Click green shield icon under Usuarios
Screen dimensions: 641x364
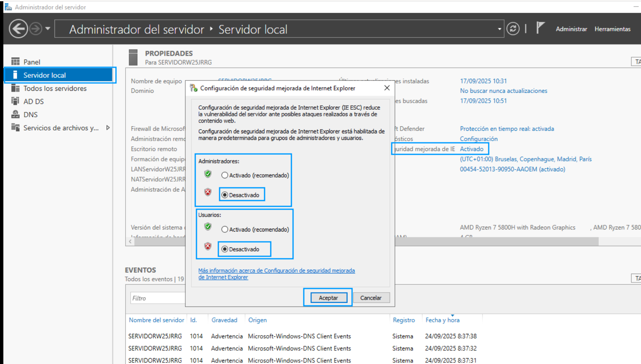(208, 227)
